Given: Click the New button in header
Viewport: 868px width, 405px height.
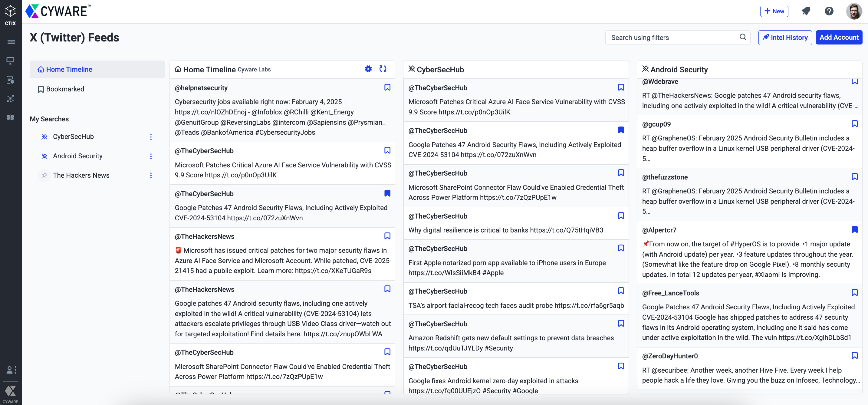Looking at the screenshot, I should click(774, 11).
